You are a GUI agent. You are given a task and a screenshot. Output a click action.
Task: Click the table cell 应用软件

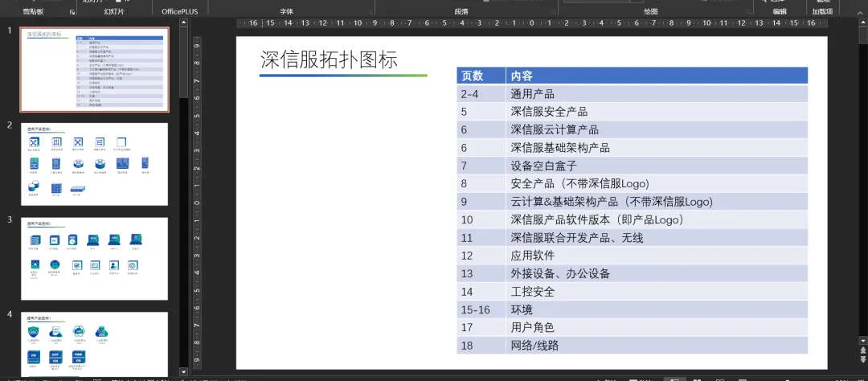click(657, 256)
